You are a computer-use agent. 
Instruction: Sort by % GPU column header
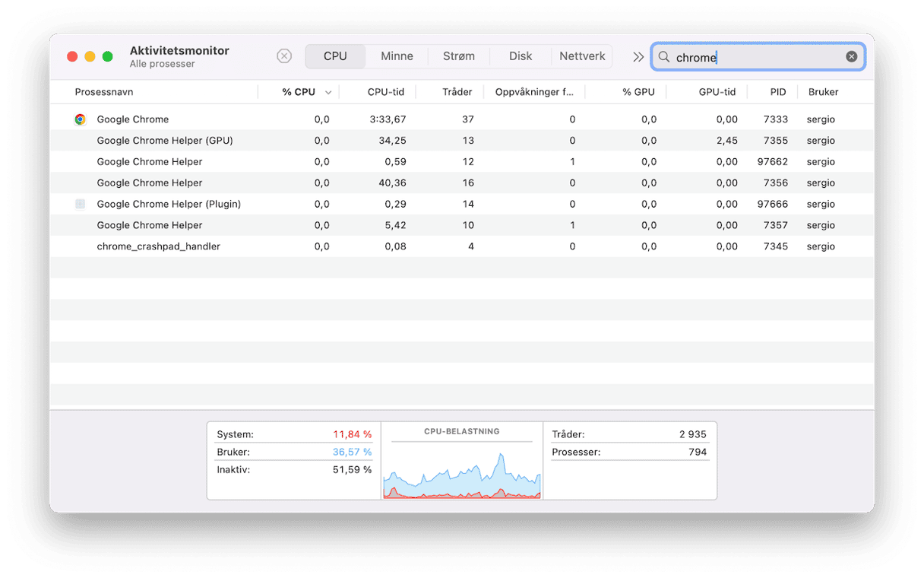pos(638,92)
